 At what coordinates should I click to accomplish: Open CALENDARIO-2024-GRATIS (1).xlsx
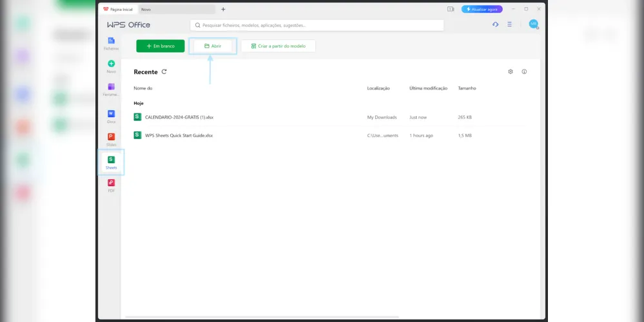pyautogui.click(x=179, y=117)
